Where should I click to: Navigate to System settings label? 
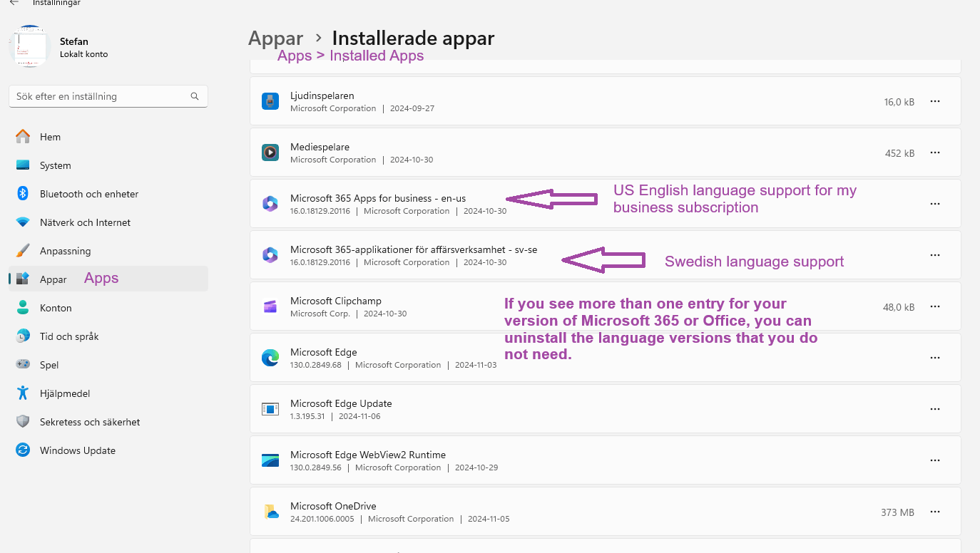coord(56,165)
